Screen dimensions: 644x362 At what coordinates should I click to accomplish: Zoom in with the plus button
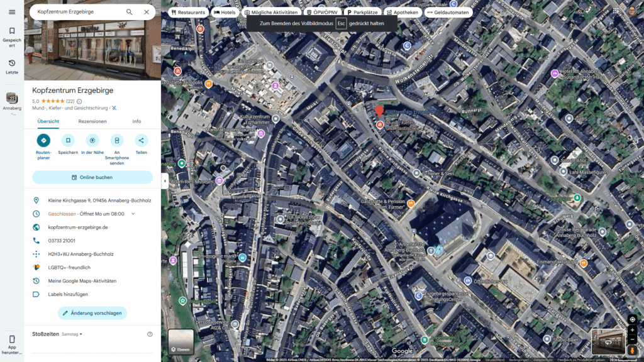[632, 329]
